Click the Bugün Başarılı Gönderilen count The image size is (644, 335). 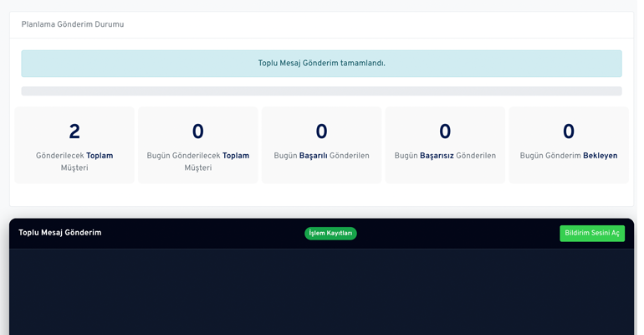321,131
